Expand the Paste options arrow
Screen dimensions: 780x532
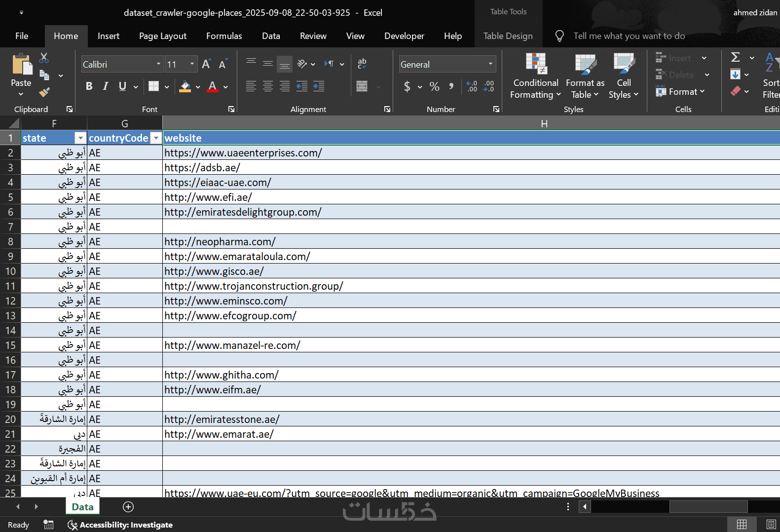[21, 94]
